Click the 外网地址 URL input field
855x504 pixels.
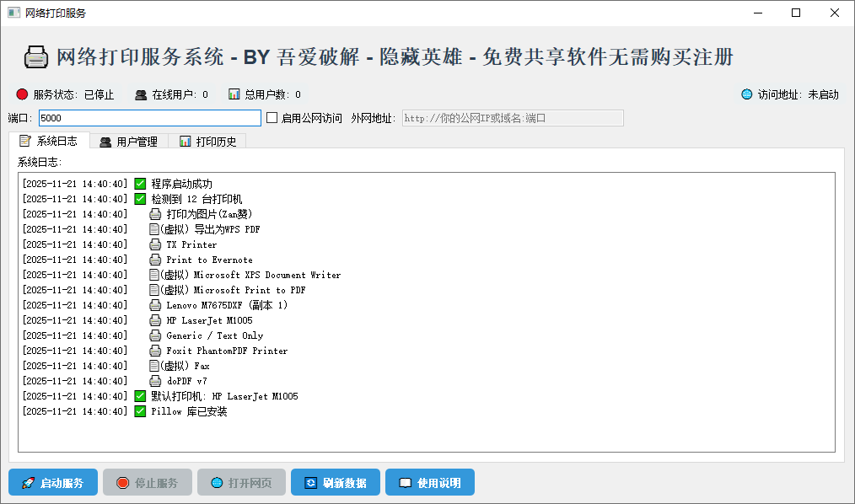pyautogui.click(x=513, y=118)
